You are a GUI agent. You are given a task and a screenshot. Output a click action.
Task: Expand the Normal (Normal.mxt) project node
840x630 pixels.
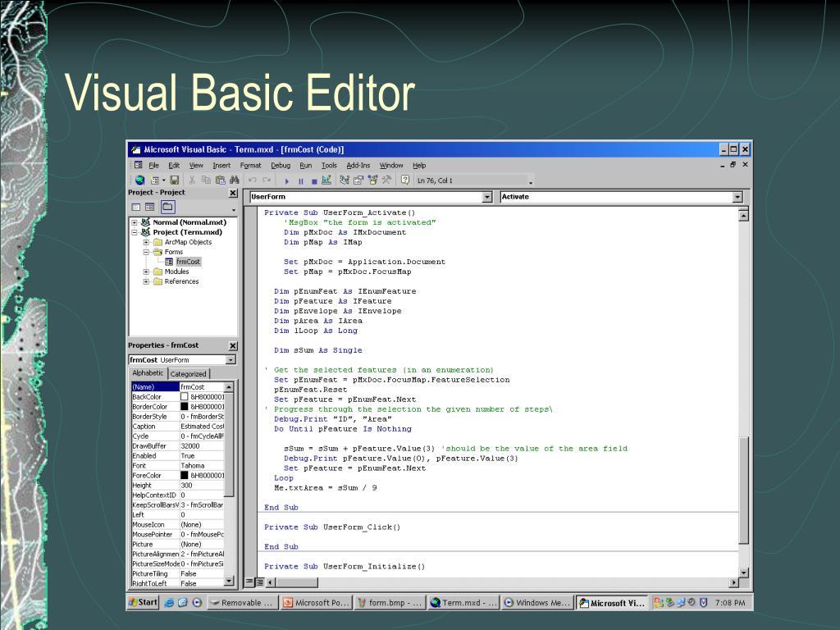tap(135, 222)
